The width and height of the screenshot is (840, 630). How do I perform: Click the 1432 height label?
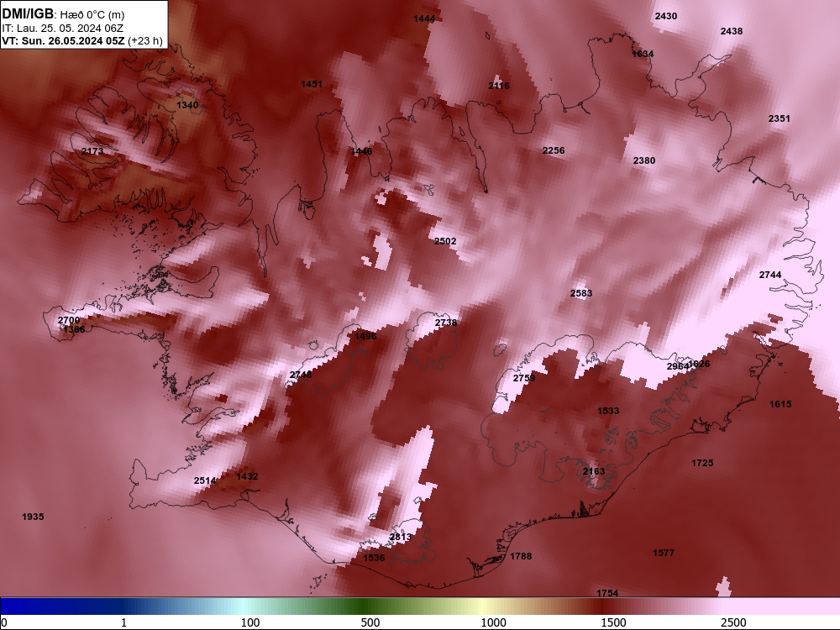247,476
